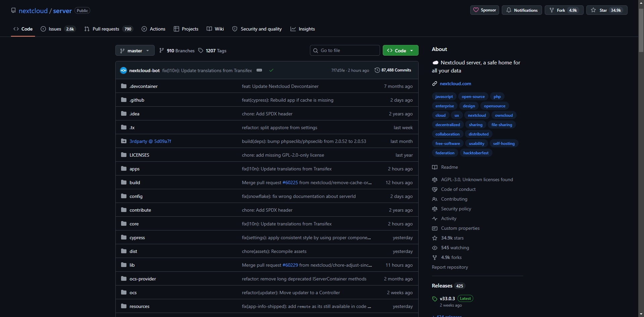Click the eye icon beside 545 watching
This screenshot has height=317, width=644.
coord(435,248)
